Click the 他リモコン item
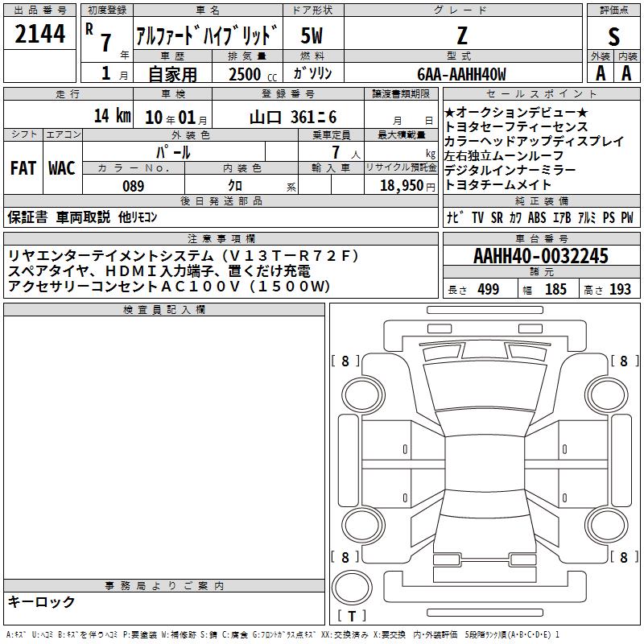The image size is (644, 644). [x=138, y=217]
